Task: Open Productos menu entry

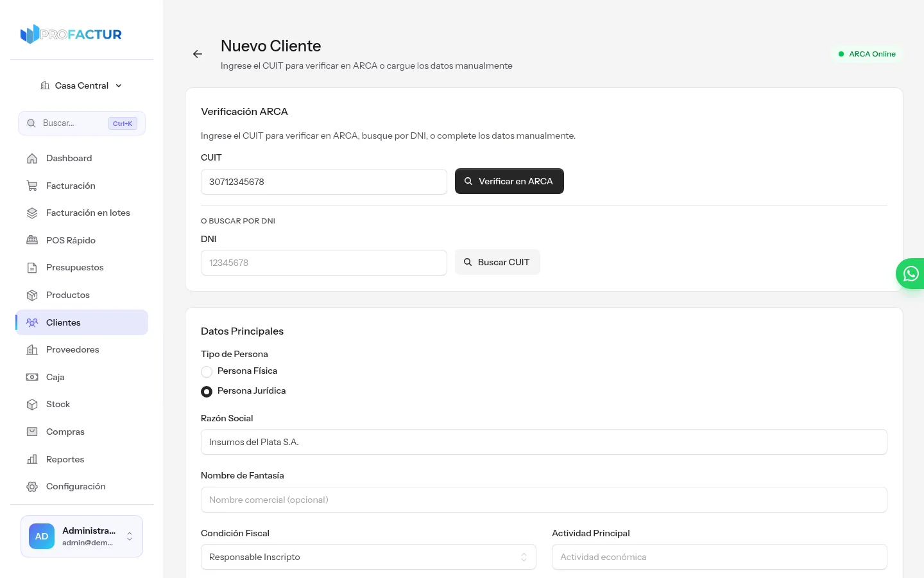Action: pos(81,295)
